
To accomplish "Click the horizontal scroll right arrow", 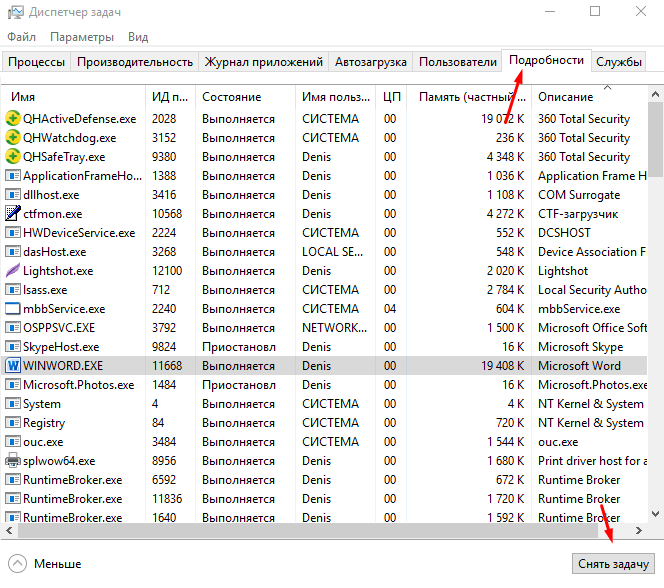I will tap(639, 530).
